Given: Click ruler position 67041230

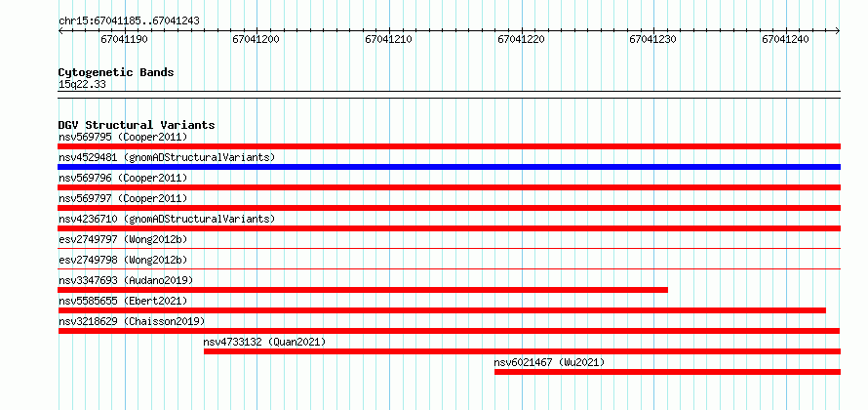Looking at the screenshot, I should click(x=653, y=39).
